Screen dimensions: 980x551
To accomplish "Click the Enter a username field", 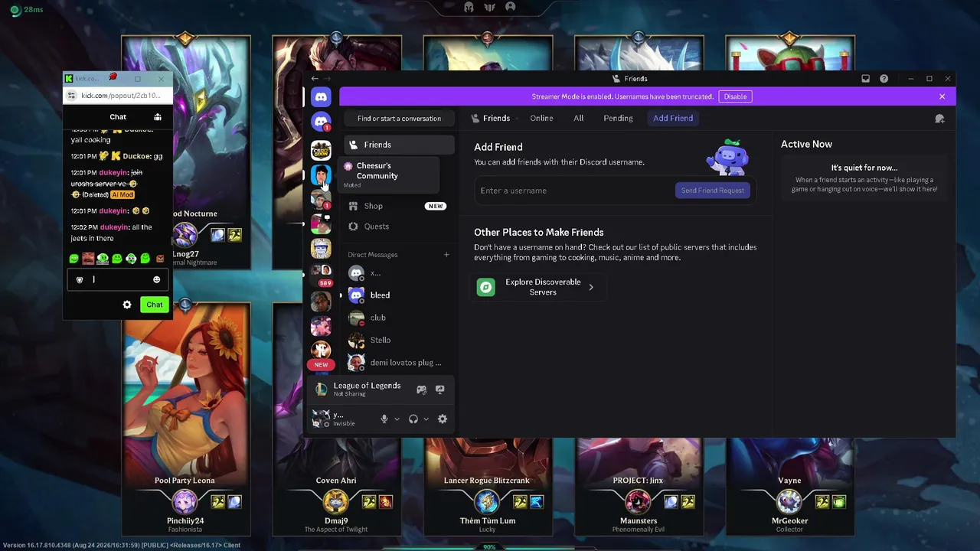I will pos(574,191).
